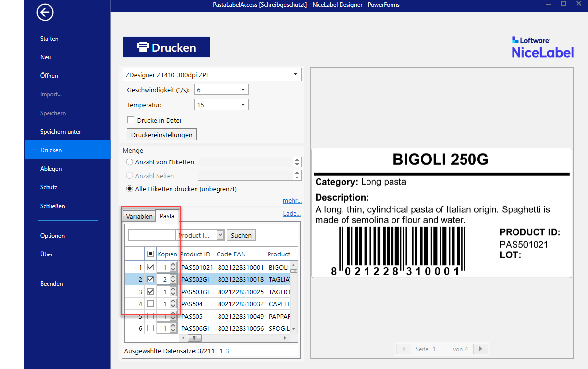The width and height of the screenshot is (588, 369).
Task: Click the Kopien stepper for row 2
Action: [173, 279]
